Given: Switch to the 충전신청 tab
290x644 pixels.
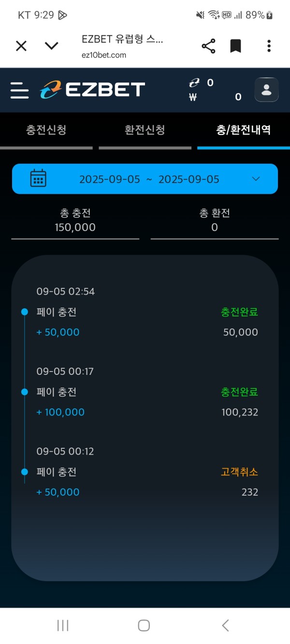Looking at the screenshot, I should click(x=46, y=130).
